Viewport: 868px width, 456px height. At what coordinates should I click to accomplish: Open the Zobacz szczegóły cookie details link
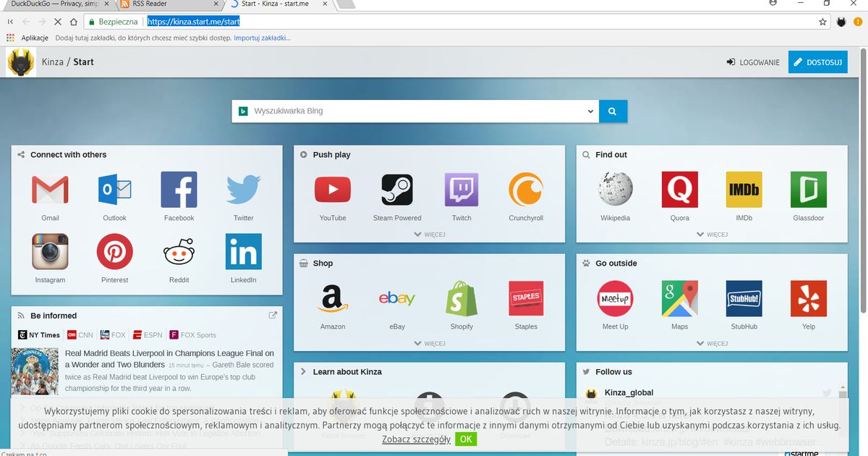coord(417,439)
